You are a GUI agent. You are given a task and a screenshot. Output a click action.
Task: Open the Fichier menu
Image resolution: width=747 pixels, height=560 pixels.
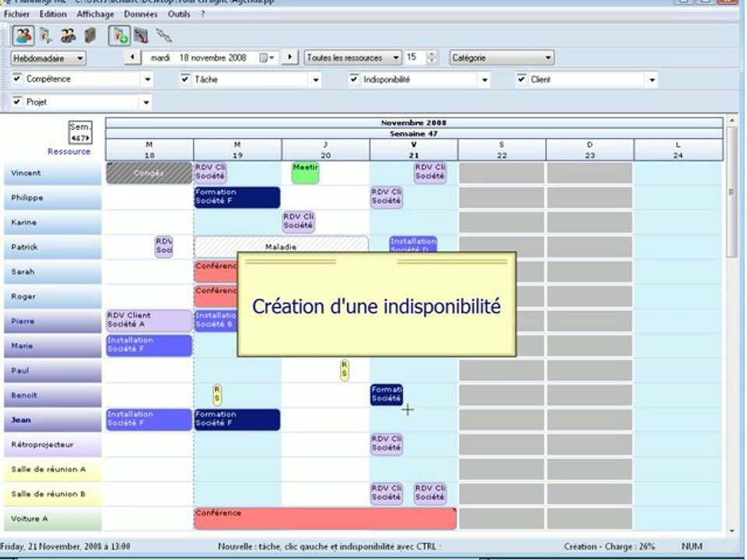[16, 14]
